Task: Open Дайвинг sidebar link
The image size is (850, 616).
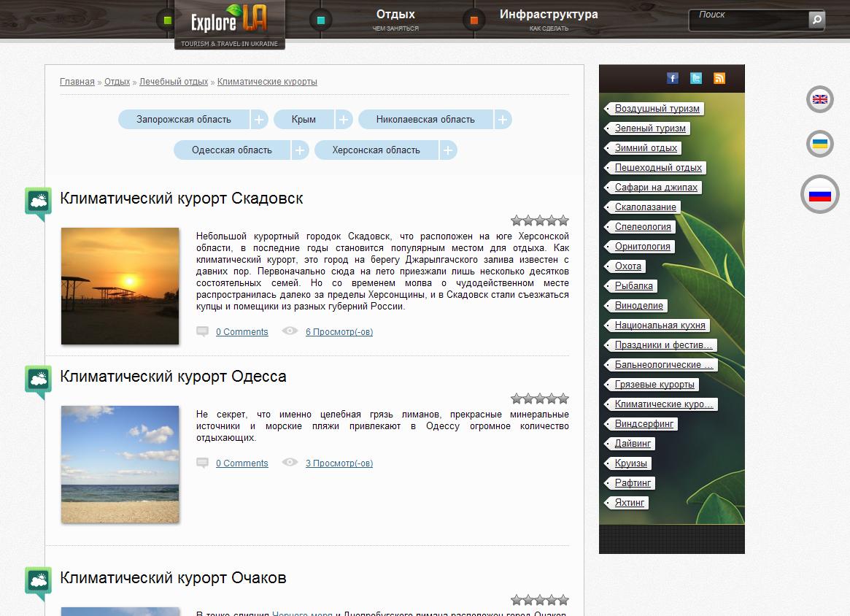Action: pyautogui.click(x=633, y=444)
